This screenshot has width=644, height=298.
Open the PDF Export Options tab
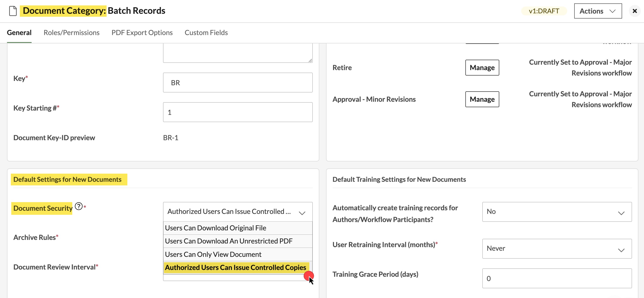pos(142,33)
